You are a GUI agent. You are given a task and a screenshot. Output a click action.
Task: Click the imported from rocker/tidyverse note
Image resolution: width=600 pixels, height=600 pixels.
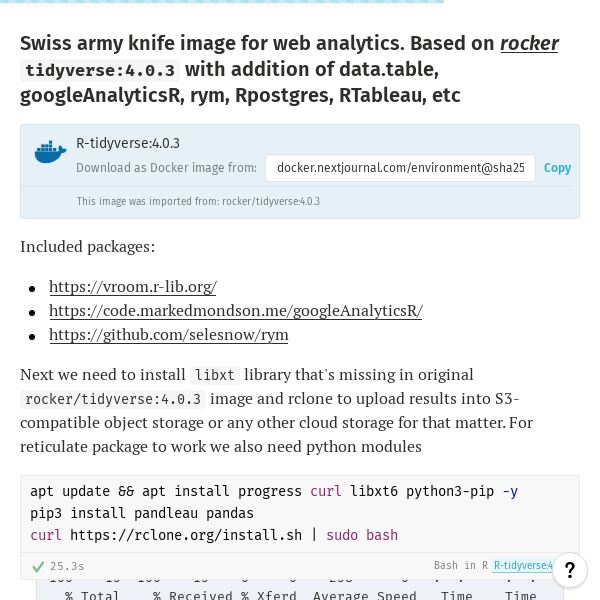coord(198,201)
